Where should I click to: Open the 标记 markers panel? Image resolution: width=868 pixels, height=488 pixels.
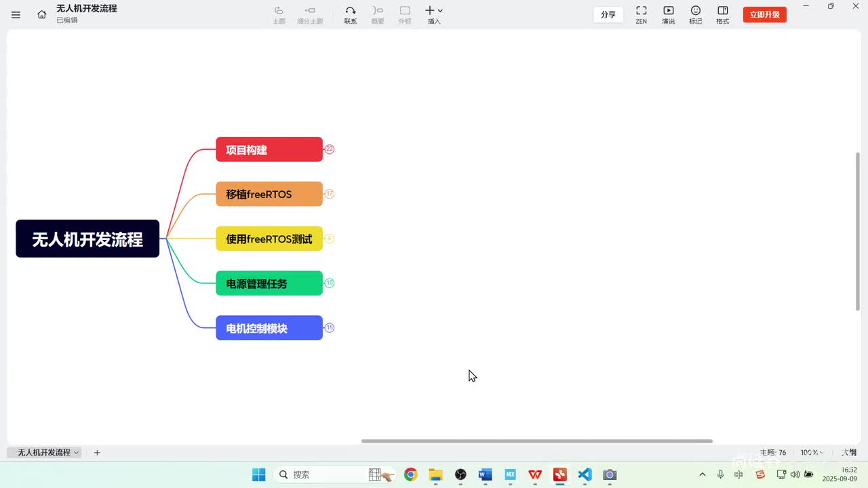pos(696,15)
